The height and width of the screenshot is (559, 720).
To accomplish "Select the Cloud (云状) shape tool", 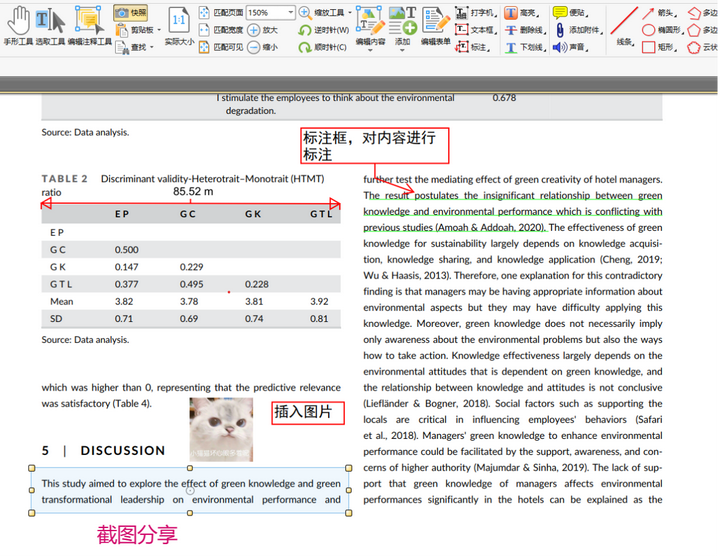I will [x=703, y=47].
